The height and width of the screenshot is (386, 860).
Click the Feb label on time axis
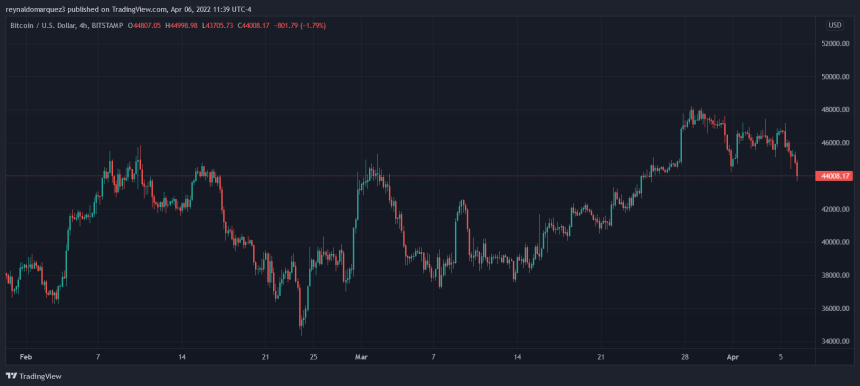[25, 357]
